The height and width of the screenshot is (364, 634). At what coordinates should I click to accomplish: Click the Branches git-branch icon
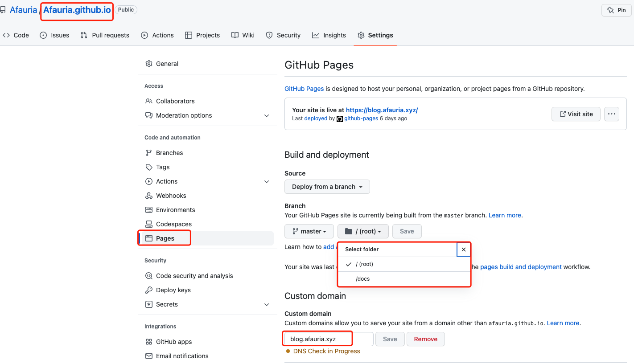[x=149, y=153]
